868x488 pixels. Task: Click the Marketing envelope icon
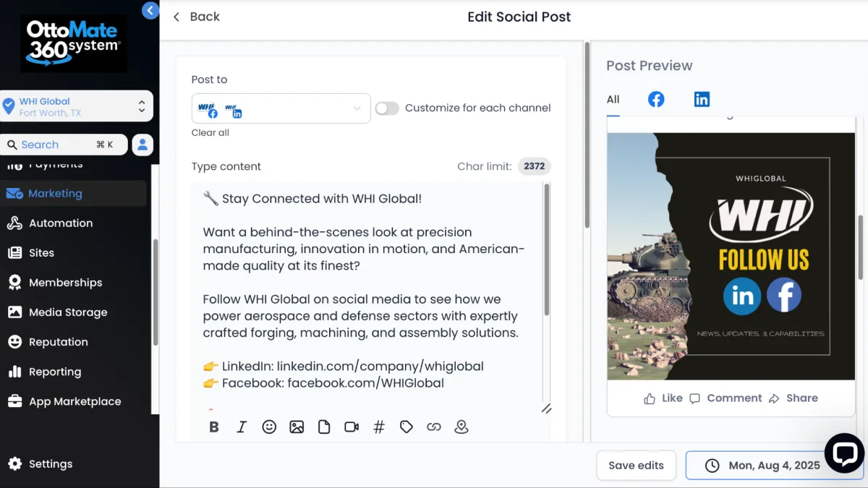tap(14, 194)
